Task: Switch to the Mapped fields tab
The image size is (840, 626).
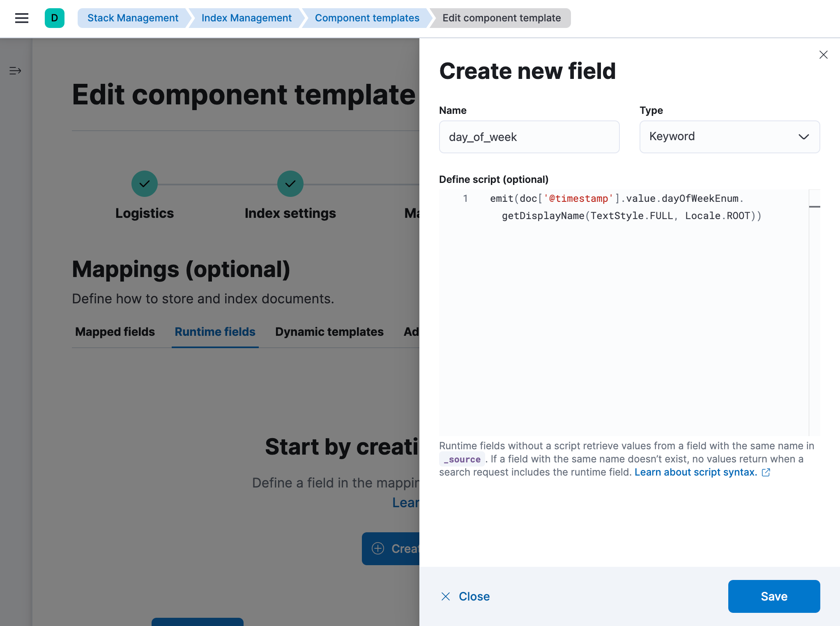Action: coord(115,331)
